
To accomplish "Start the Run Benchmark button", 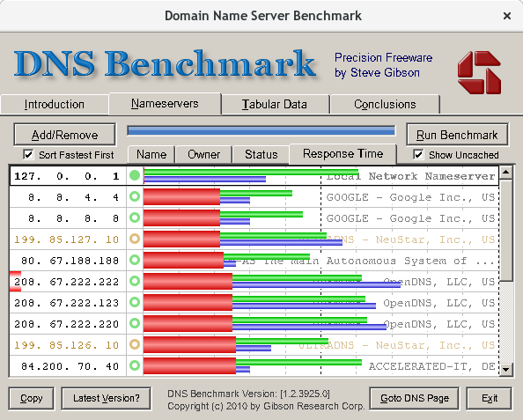I will click(x=457, y=135).
